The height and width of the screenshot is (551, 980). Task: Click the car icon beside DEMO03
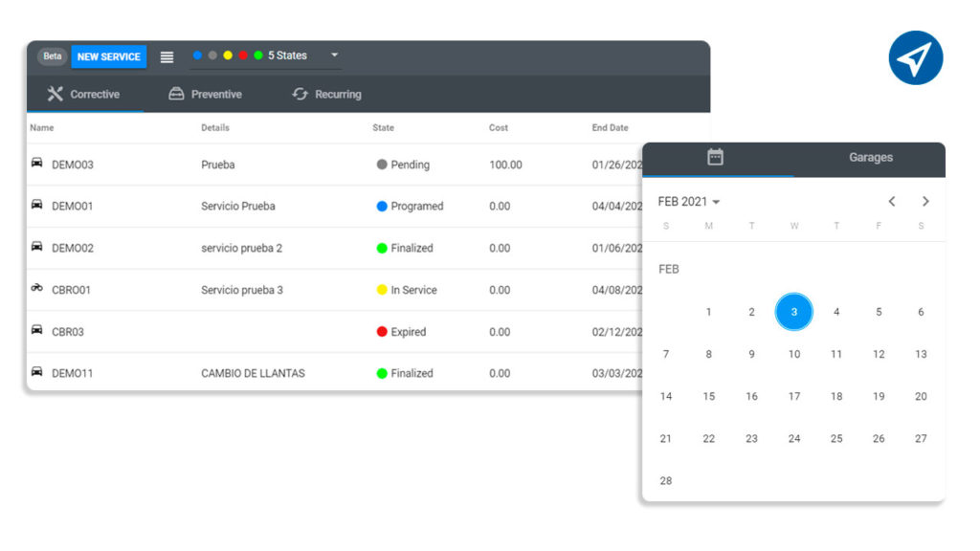37,163
